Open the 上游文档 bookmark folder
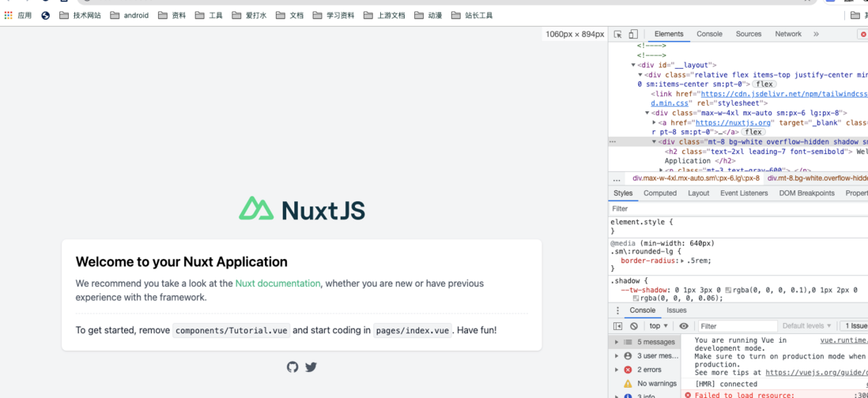 pos(385,16)
